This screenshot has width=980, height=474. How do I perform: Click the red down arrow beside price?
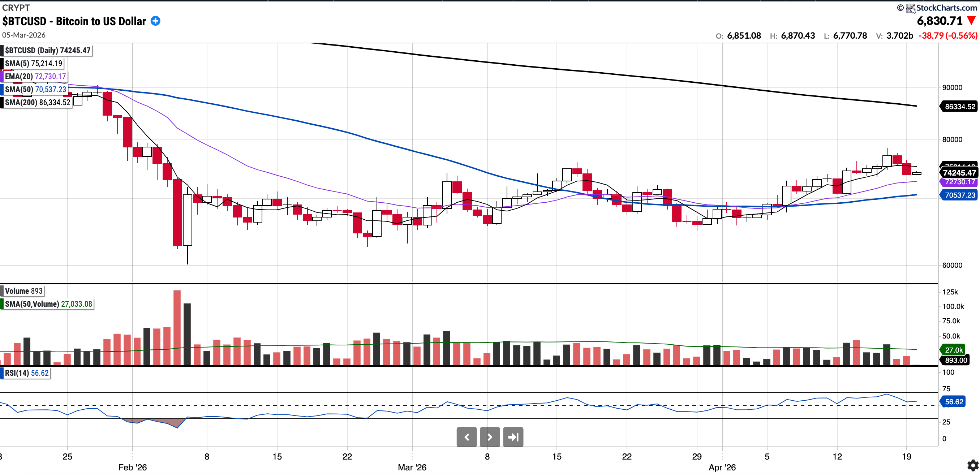click(971, 21)
